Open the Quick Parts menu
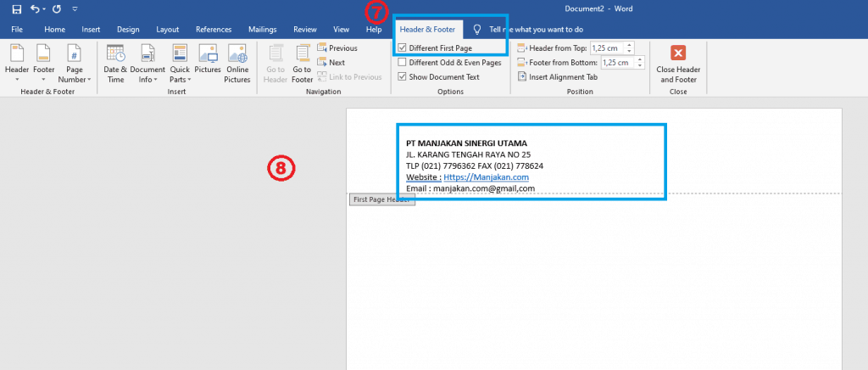Screen dimensions: 868x370 (180, 63)
